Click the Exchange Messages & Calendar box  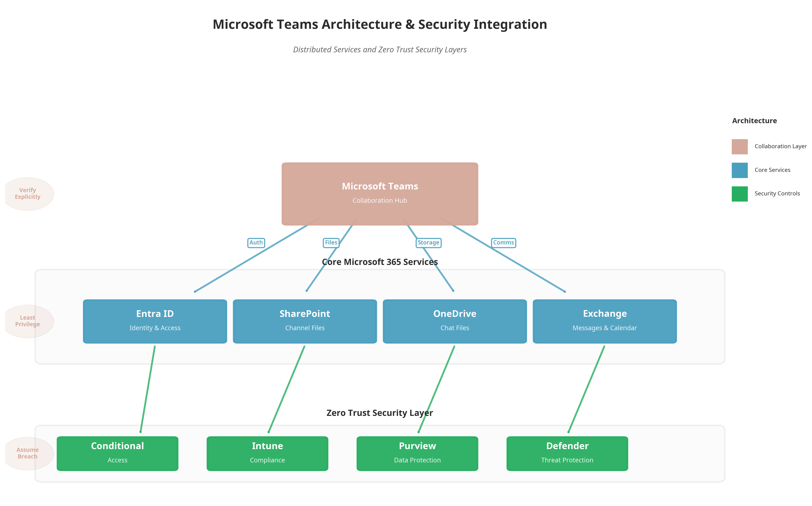coord(604,321)
